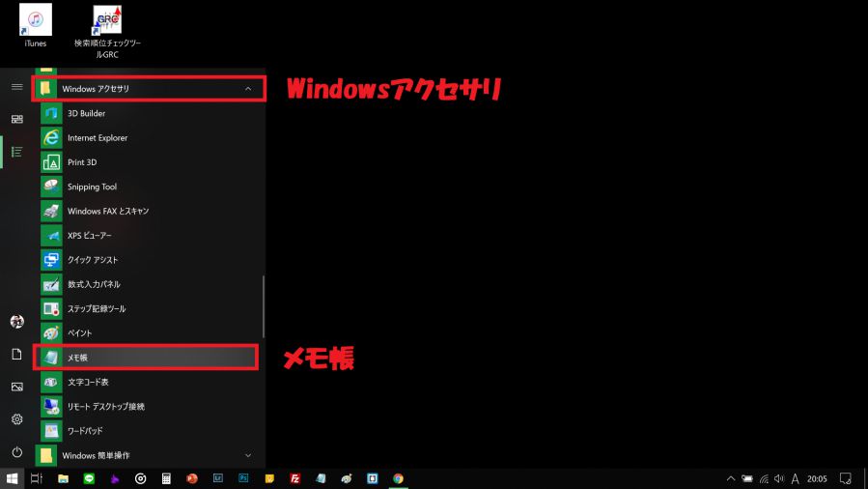Show hidden system tray icons
This screenshot has height=489, width=868.
[731, 479]
